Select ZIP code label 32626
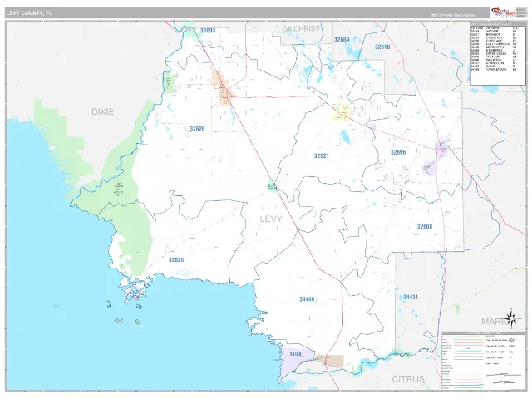Image resolution: width=532 pixels, height=399 pixels. click(x=197, y=129)
